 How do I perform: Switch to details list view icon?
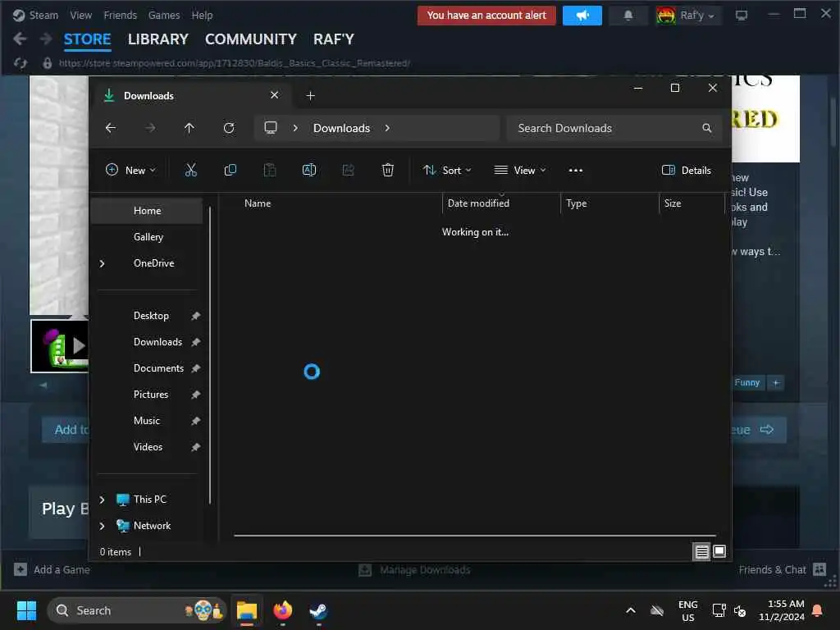pyautogui.click(x=701, y=551)
